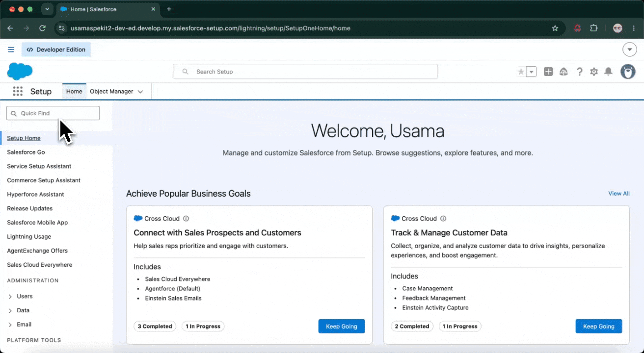Screen dimensions: 644x353
Task: Click Keep Going on Connect with Sales Prospects card
Action: click(342, 326)
